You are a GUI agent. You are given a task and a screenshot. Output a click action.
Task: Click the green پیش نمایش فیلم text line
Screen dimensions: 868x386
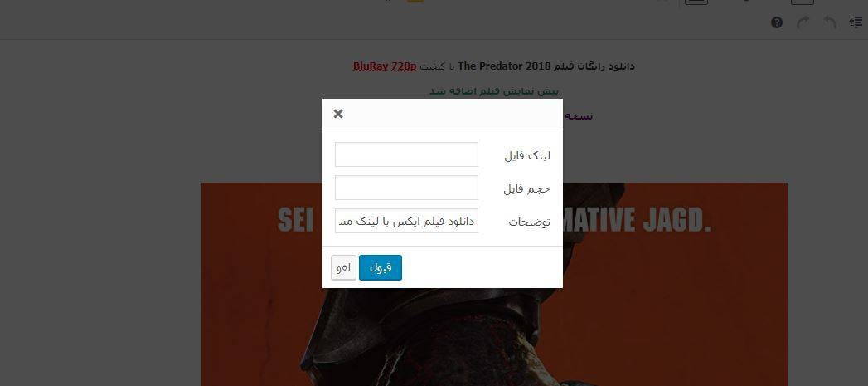(x=494, y=91)
